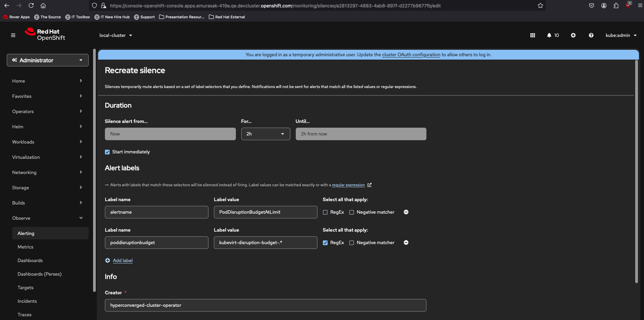Enable Negative matcher for the poddisruptionbudget label

[352, 243]
